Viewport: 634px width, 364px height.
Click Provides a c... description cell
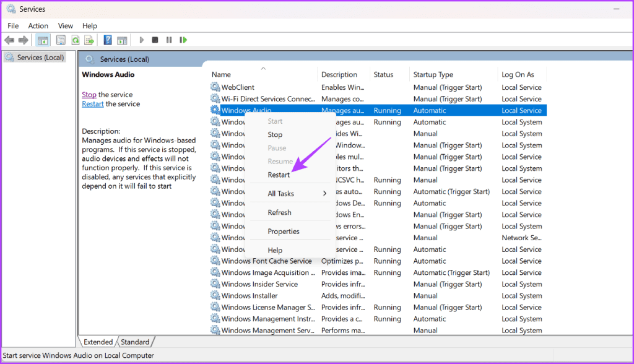point(342,319)
